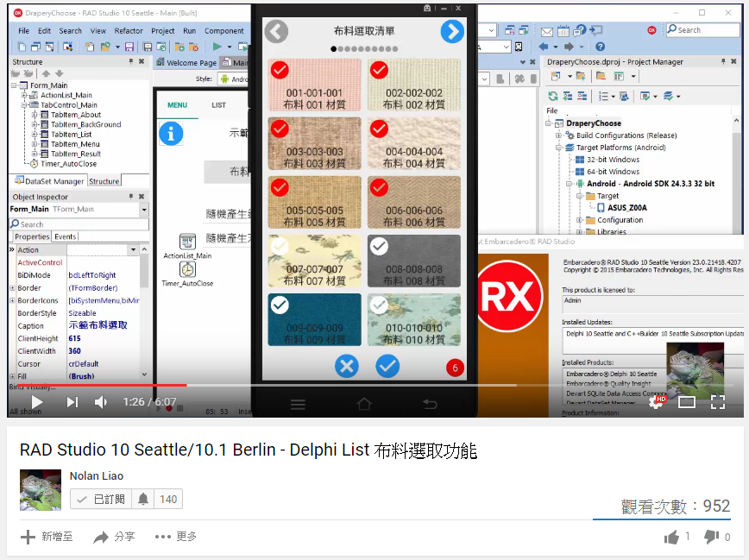Click the page indicator dots in the fabric list
The image size is (749, 560).
364,48
